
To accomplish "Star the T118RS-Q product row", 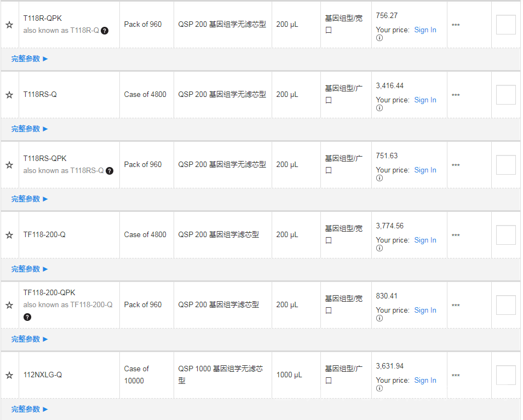I will coord(9,95).
